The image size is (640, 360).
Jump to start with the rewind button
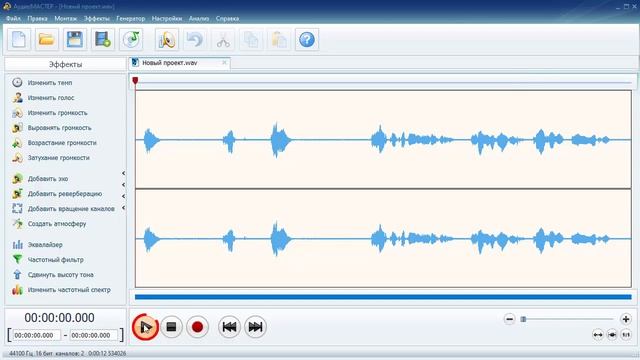pyautogui.click(x=229, y=327)
